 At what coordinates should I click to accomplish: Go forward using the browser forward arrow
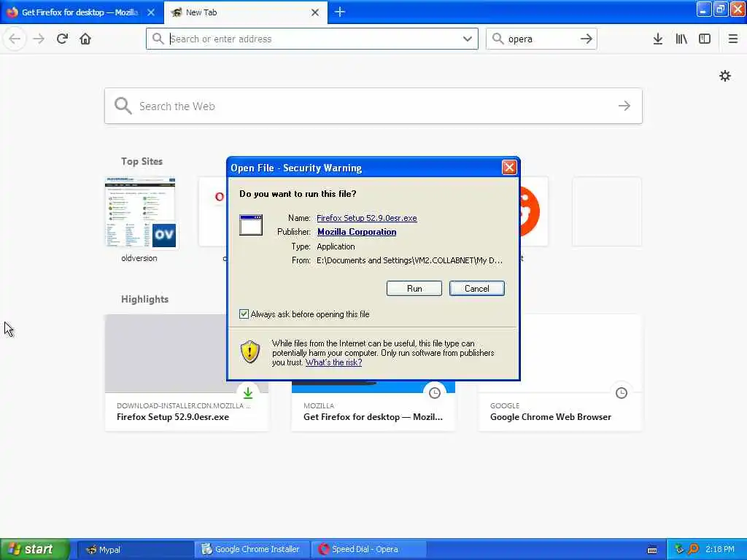(x=39, y=39)
